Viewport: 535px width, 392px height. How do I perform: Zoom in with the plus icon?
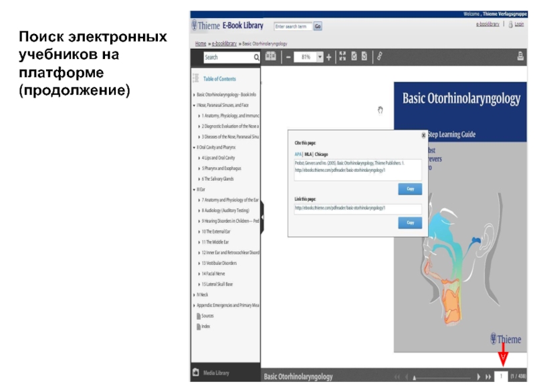(x=328, y=58)
